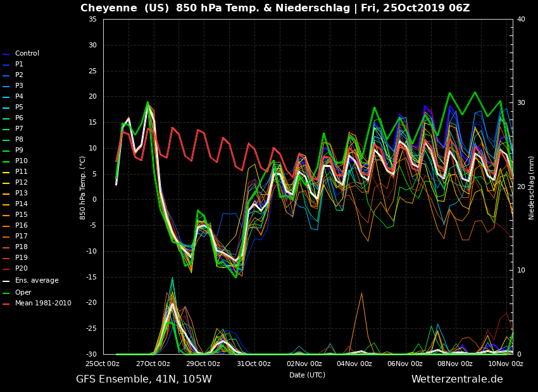538x392 pixels.
Task: Click the P8 legend label
Action: [19, 140]
